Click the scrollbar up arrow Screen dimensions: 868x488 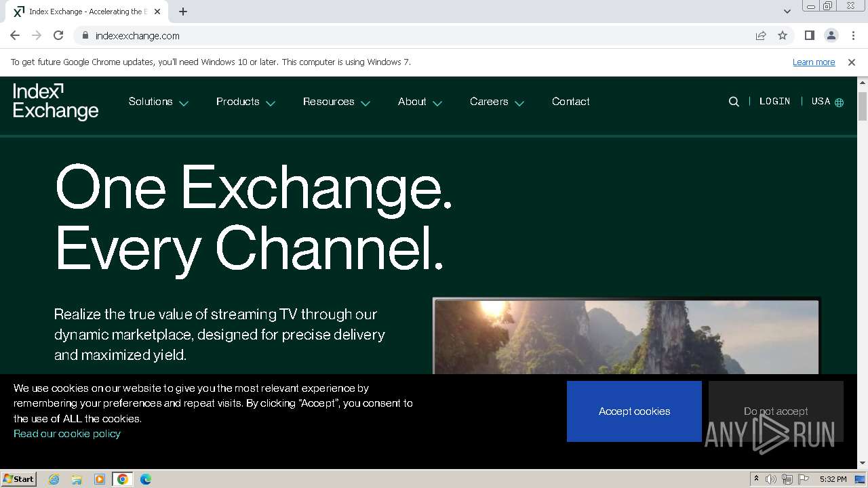863,81
